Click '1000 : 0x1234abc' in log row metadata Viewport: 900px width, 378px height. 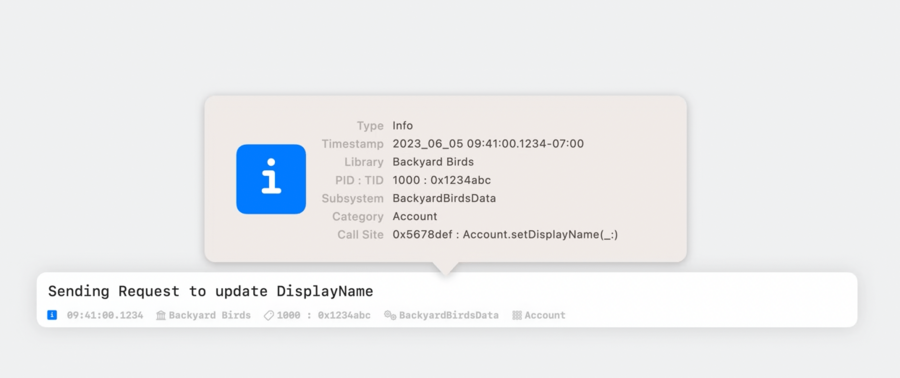coord(324,315)
